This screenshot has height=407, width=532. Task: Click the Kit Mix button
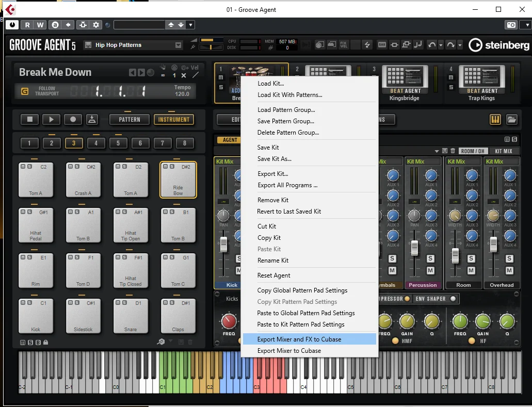pyautogui.click(x=503, y=151)
